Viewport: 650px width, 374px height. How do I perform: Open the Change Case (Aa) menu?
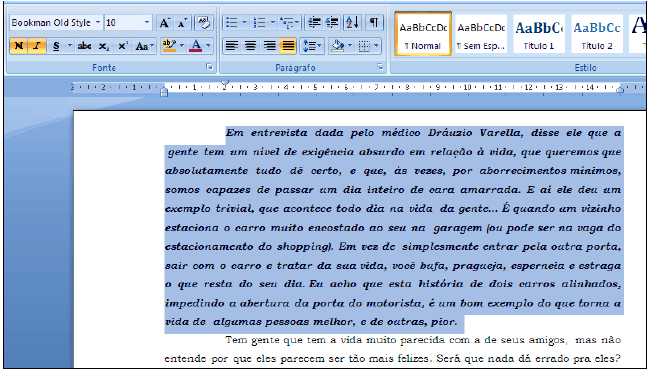[144, 46]
